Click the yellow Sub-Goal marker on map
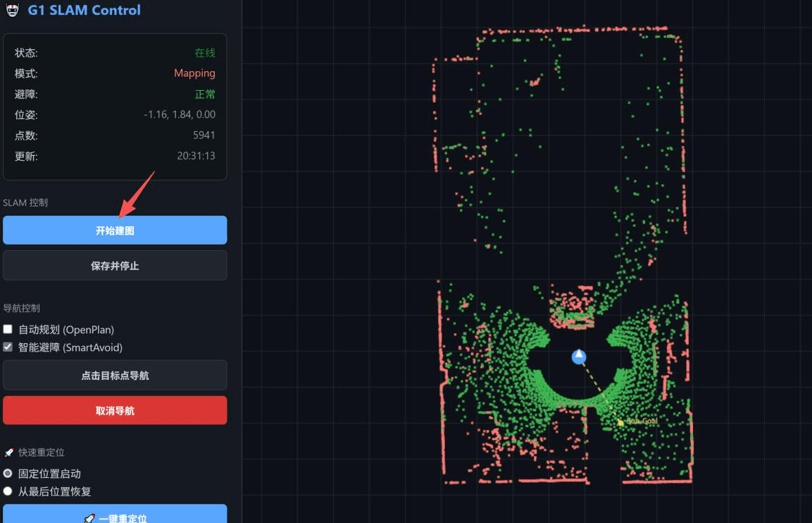Viewport: 812px width, 523px height. click(x=620, y=422)
